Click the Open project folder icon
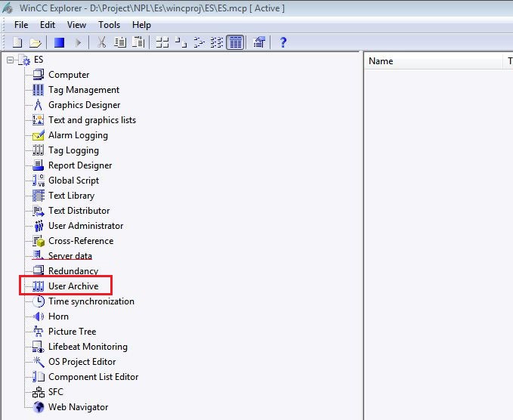This screenshot has width=513, height=420. point(35,42)
